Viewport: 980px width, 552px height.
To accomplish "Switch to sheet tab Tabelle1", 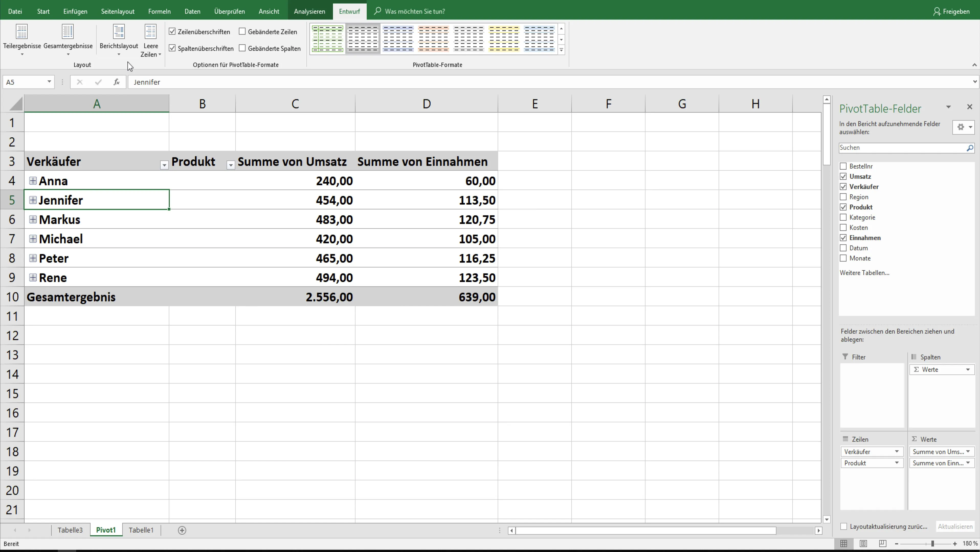I will pyautogui.click(x=141, y=530).
